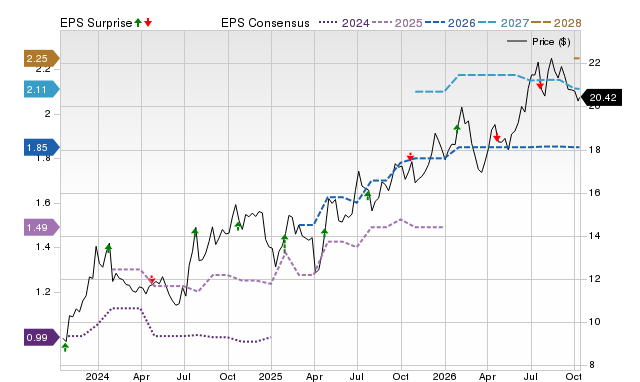Click the EPS Consensus legend label
The width and height of the screenshot is (640, 382).
tap(265, 23)
